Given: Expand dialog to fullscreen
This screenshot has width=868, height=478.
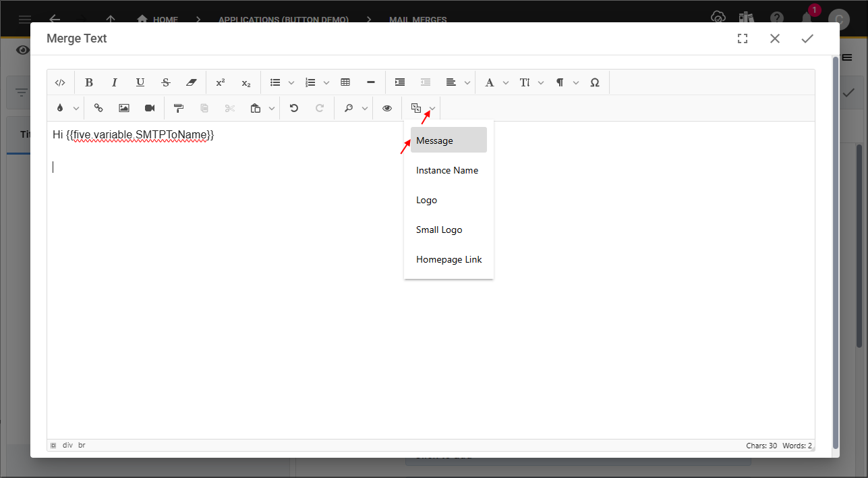Looking at the screenshot, I should coord(743,38).
